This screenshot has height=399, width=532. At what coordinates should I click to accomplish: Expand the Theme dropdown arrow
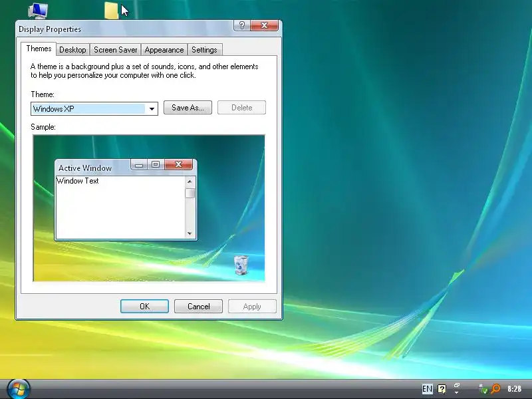[x=152, y=109]
